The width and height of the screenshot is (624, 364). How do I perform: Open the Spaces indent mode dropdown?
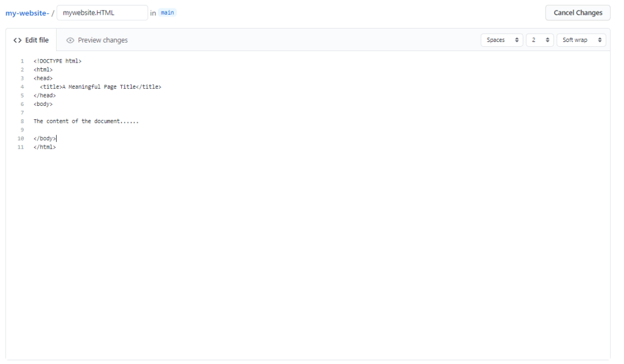[x=502, y=40]
